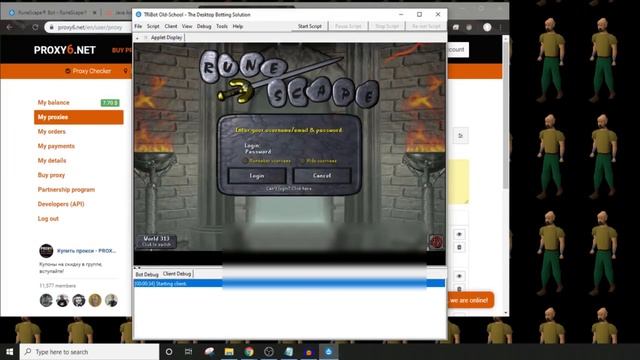Open the File menu in TRiBot

[138, 26]
